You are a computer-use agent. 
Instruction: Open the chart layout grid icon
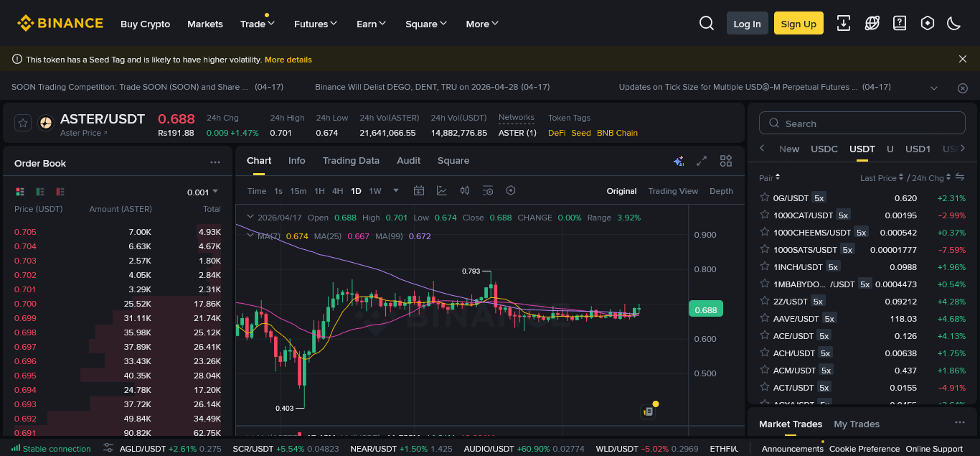[x=726, y=161]
